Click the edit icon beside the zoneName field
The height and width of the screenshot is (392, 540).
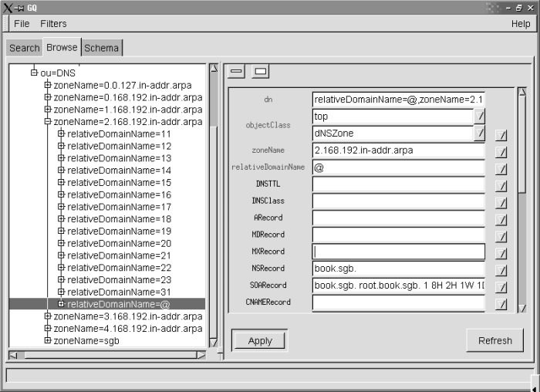(501, 152)
